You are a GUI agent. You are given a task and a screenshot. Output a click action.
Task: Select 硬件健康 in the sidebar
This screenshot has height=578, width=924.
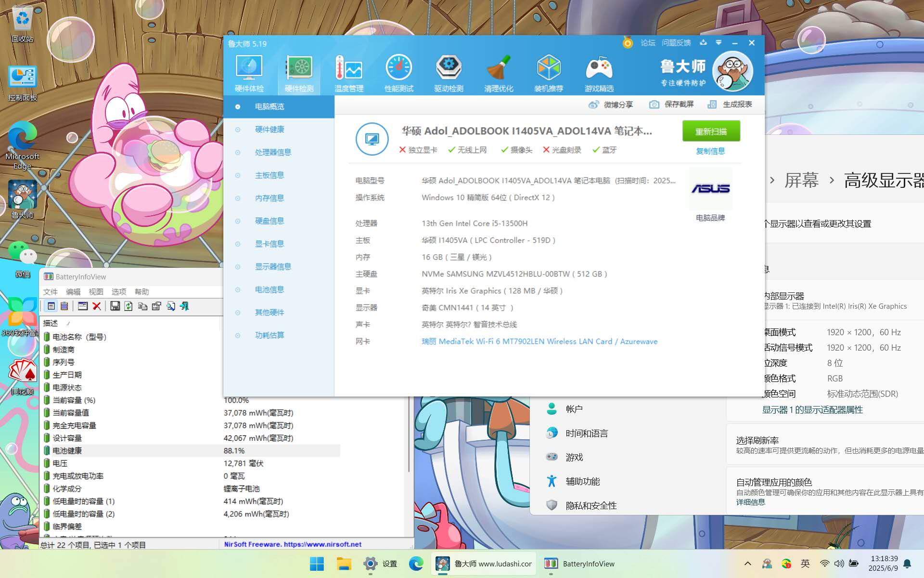point(279,130)
